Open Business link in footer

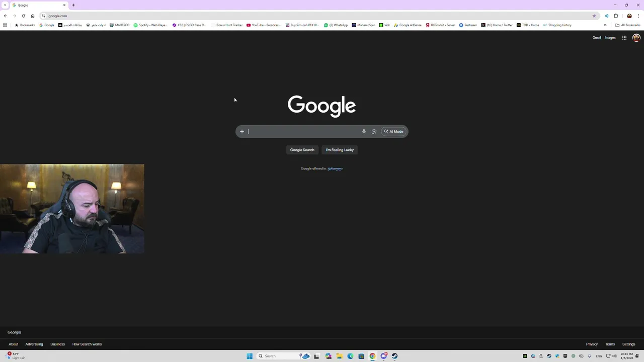pyautogui.click(x=57, y=344)
